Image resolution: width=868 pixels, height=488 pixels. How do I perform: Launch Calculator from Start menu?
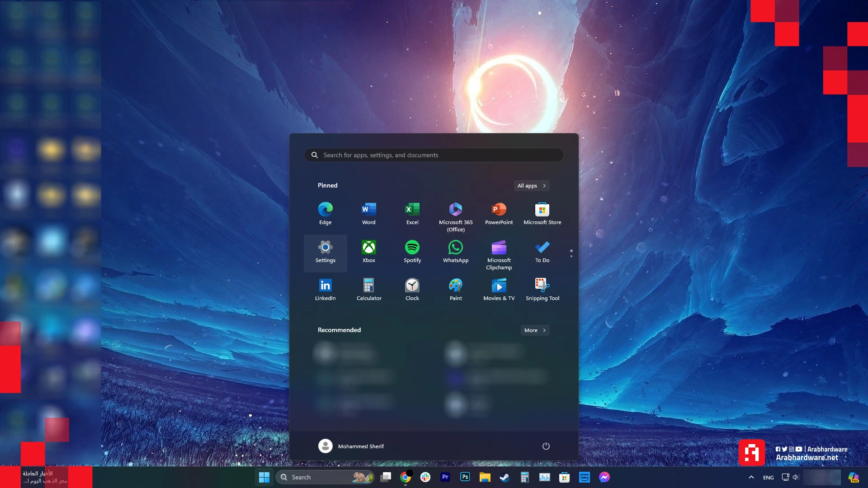tap(368, 290)
